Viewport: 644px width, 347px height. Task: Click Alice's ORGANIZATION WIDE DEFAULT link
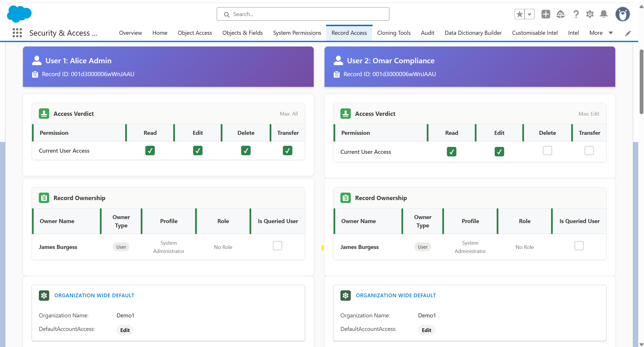coord(94,295)
